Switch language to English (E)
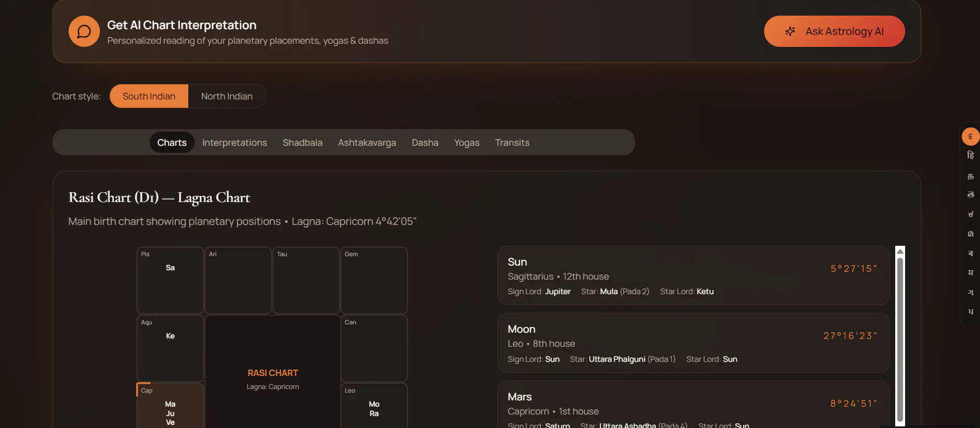 (970, 136)
